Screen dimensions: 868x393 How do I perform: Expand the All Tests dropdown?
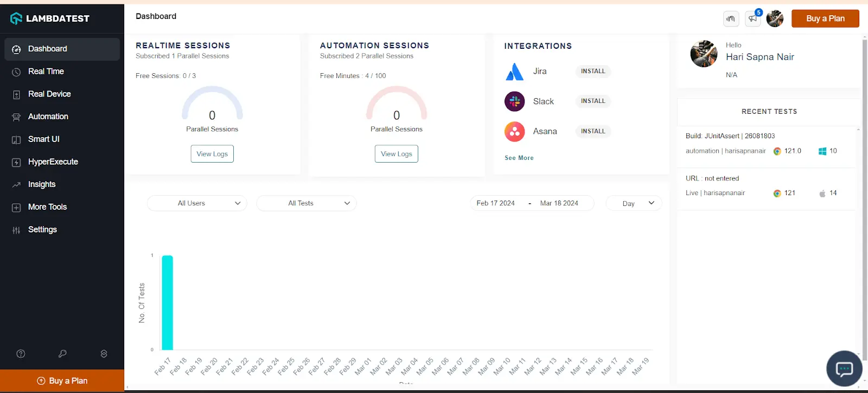(306, 203)
